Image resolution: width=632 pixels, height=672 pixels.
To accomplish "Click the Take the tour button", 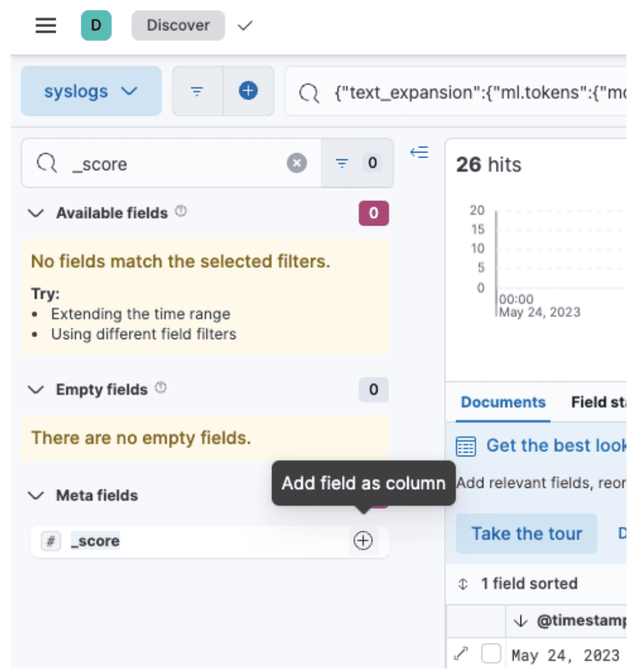I will coord(526,533).
